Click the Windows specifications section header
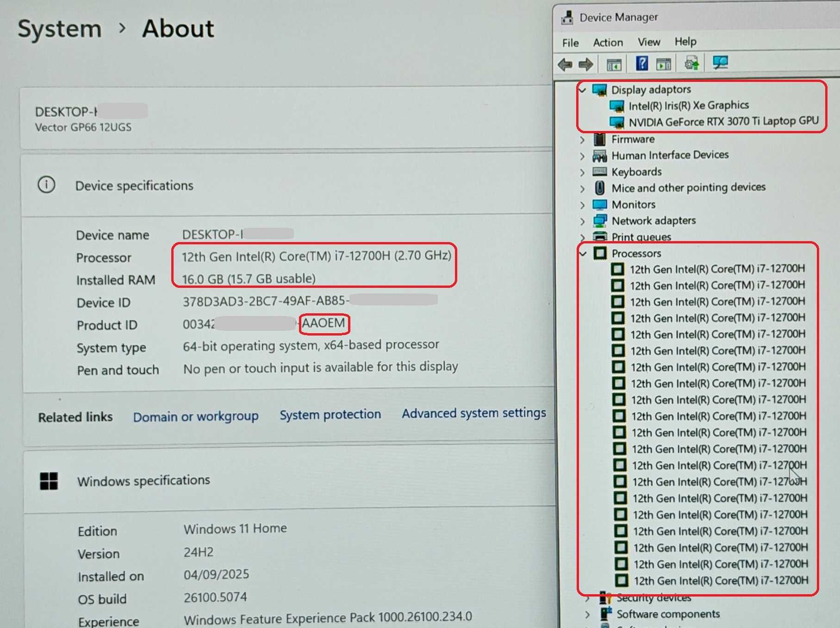Screen dimensions: 840x628 click(x=143, y=481)
